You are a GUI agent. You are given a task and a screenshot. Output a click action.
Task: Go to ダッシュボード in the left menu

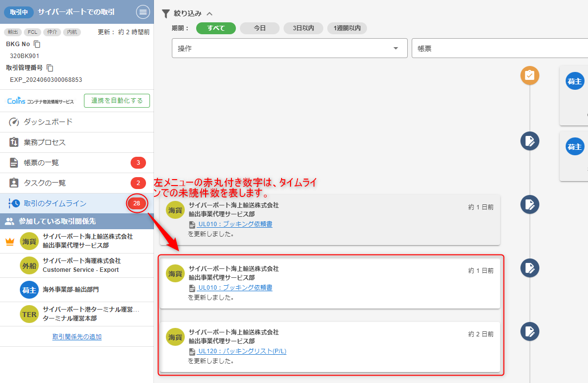(48, 122)
